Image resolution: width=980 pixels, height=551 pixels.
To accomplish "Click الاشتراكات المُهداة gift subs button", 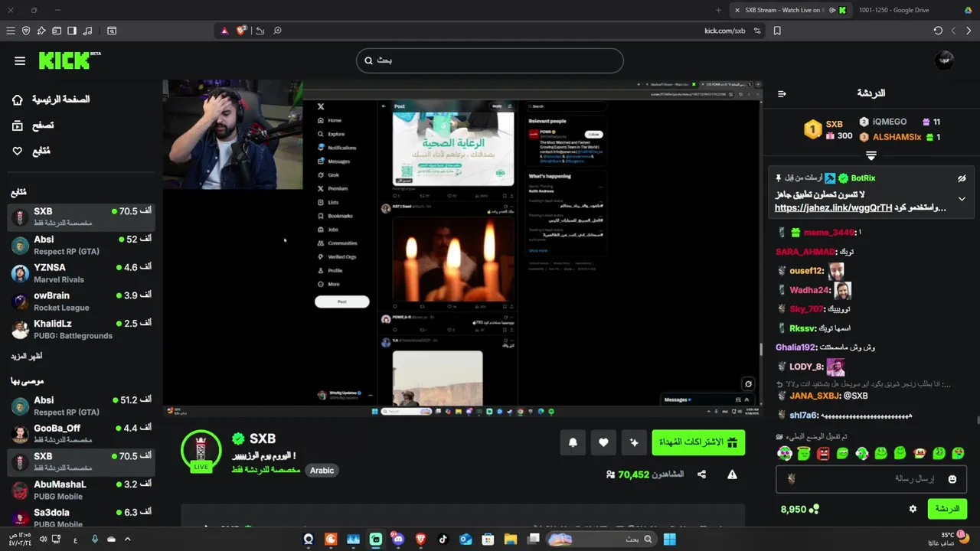I will [698, 442].
